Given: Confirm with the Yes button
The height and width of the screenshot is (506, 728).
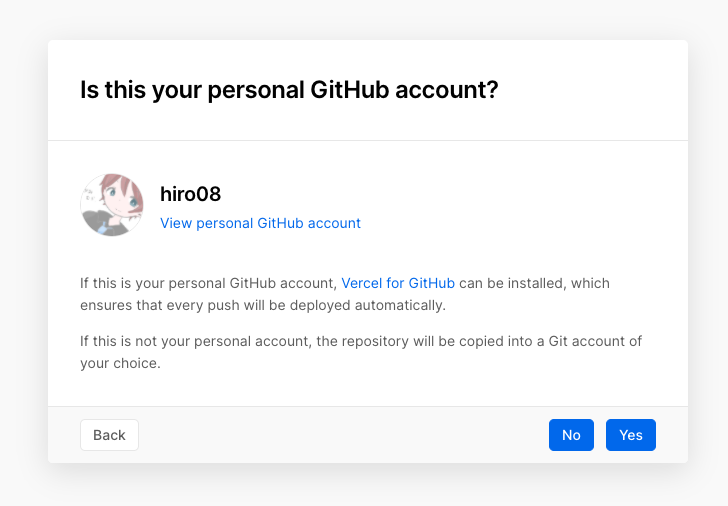Looking at the screenshot, I should click(x=630, y=435).
